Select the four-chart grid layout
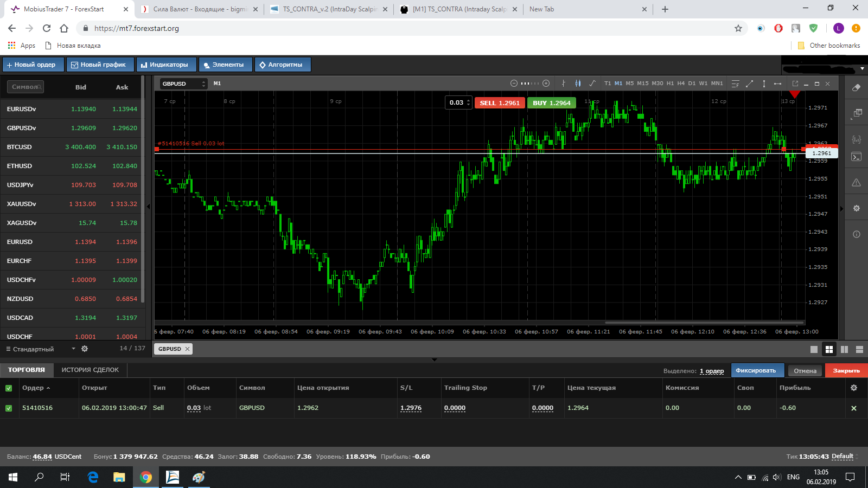The width and height of the screenshot is (868, 488). 829,349
